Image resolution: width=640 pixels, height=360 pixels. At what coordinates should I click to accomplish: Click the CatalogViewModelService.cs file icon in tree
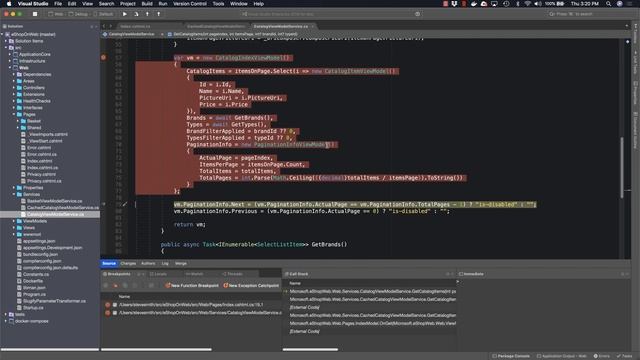tap(23, 214)
